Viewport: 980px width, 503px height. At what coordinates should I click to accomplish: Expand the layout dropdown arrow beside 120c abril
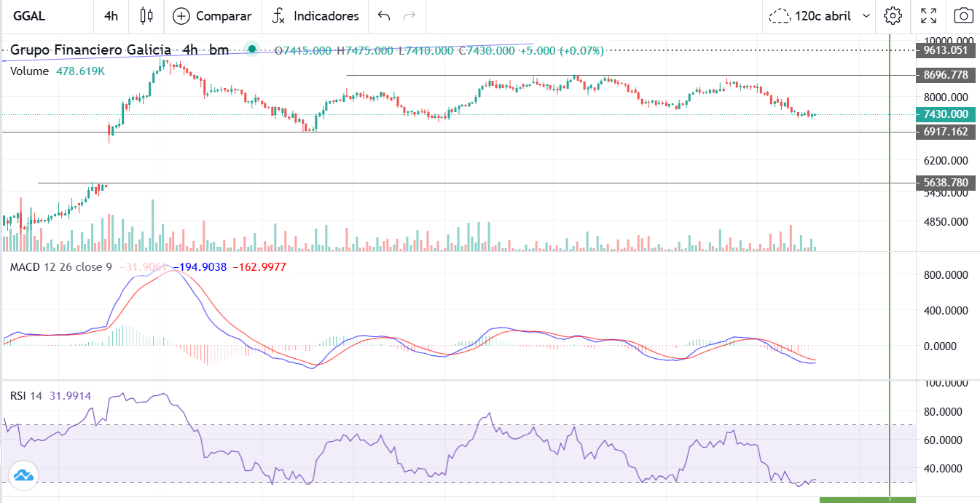coord(866,16)
